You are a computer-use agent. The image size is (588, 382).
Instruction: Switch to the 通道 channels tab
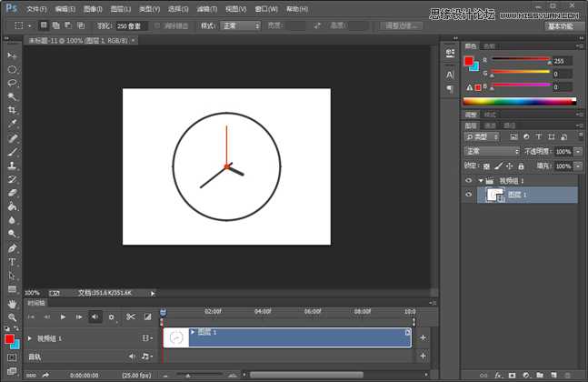click(490, 126)
